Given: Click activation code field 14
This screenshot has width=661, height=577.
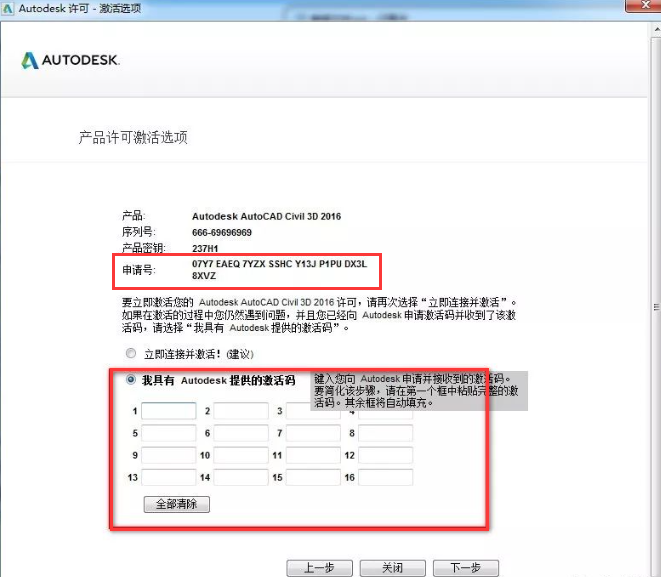Looking at the screenshot, I should click(241, 478).
